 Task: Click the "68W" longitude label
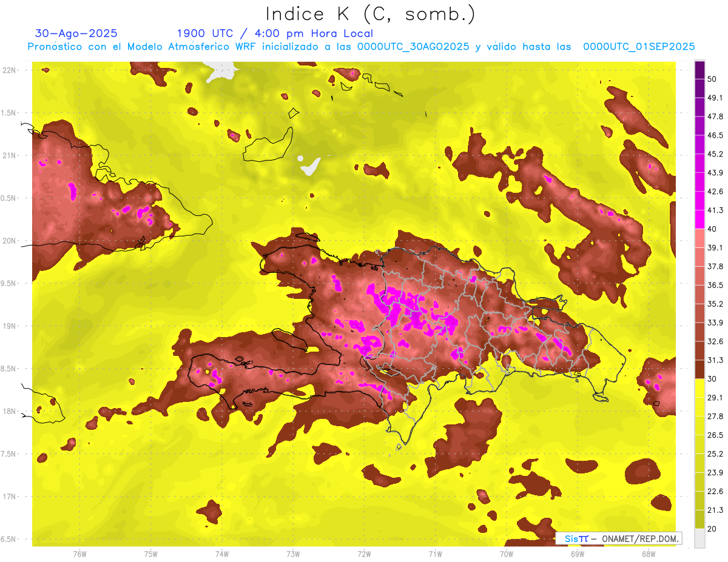click(x=648, y=554)
